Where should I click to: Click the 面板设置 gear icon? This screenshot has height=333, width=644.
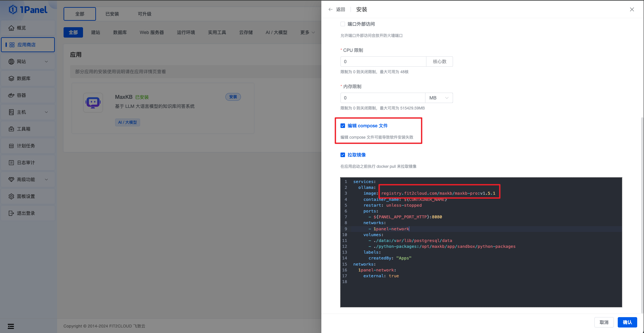[11, 196]
